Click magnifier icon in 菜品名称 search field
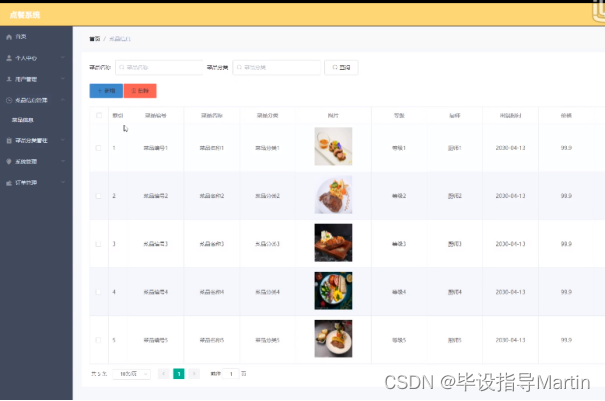The height and width of the screenshot is (401, 605). 122,68
